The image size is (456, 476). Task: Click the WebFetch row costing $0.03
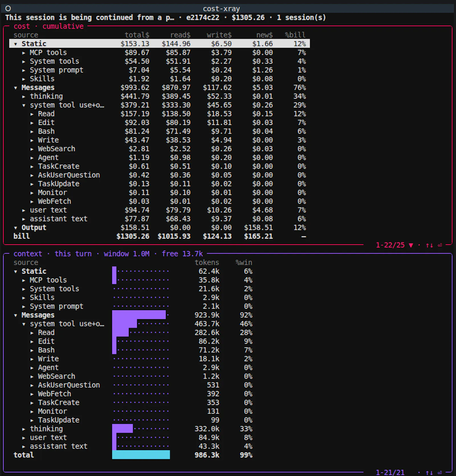click(160, 202)
